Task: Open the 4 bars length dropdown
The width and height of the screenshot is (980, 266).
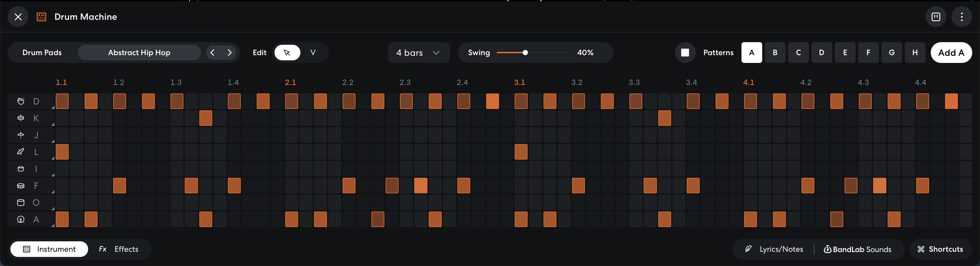Action: point(418,53)
